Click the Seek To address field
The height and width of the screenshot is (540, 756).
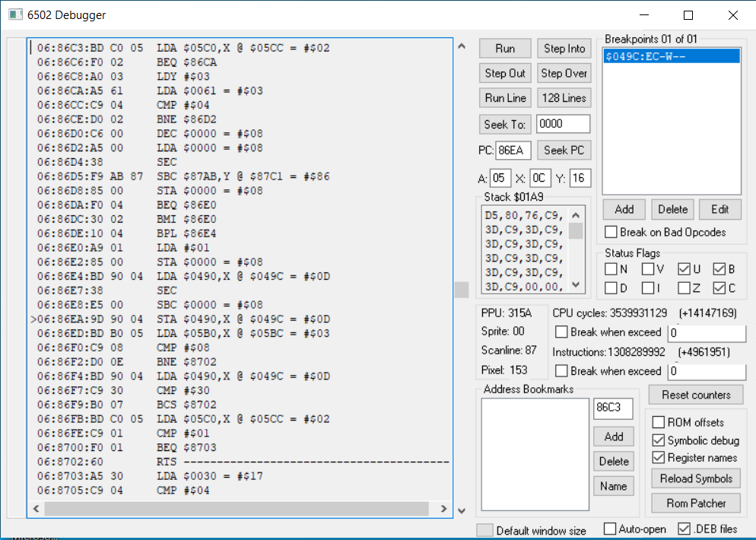tap(563, 124)
